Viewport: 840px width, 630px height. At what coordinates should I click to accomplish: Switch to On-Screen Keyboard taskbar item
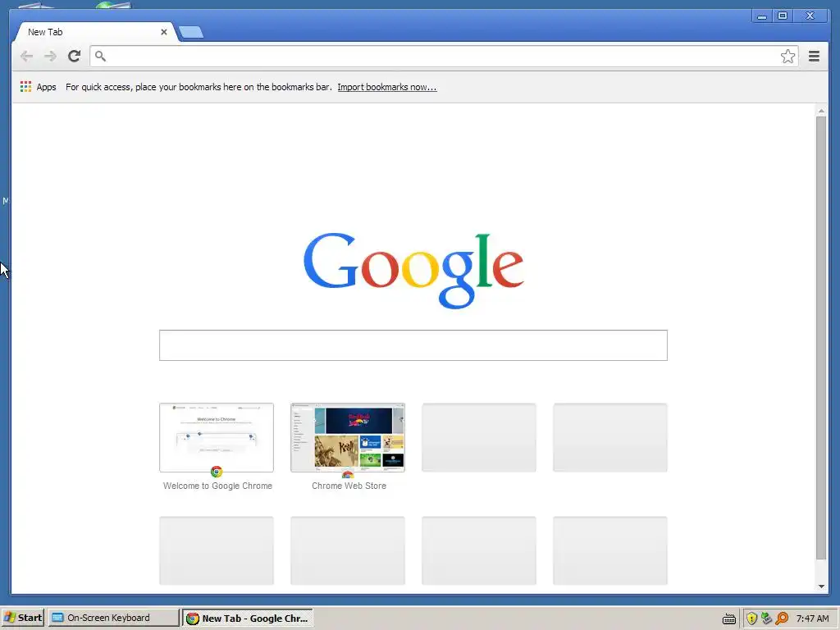click(113, 618)
